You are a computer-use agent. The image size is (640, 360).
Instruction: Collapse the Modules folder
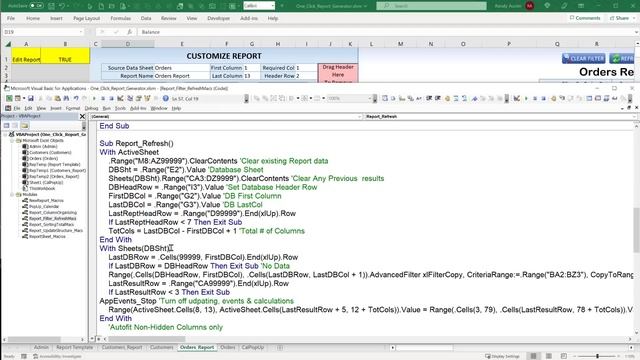point(12,195)
